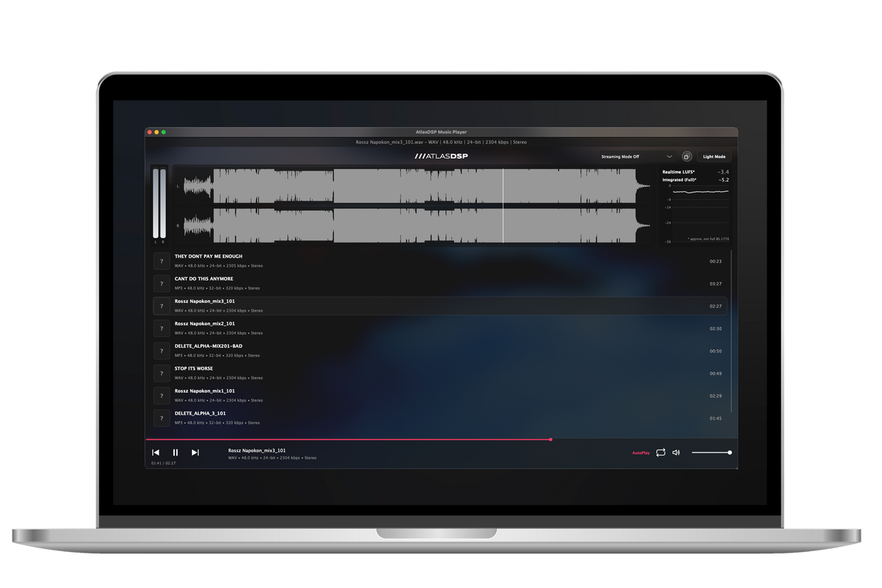Skip to the next track
Screen dimensions: 882x588
[x=195, y=453]
